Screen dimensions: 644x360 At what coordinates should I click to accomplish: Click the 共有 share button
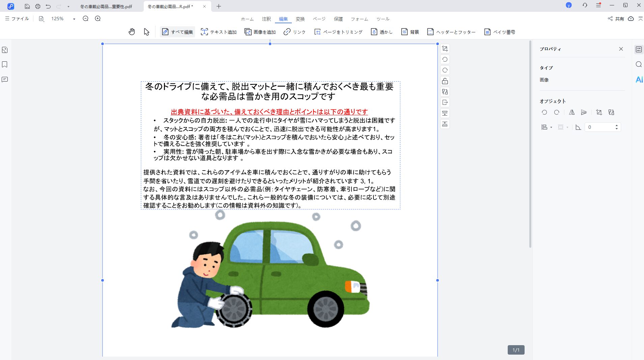[616, 19]
